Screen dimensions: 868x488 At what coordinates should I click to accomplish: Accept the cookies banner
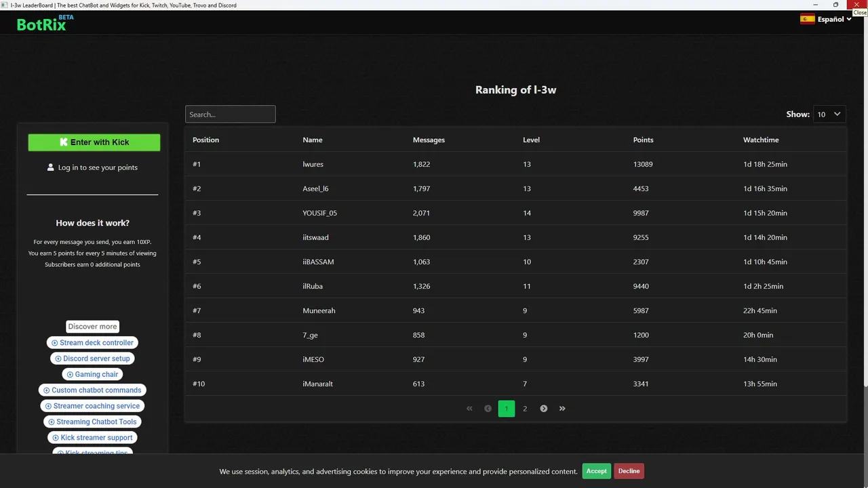tap(597, 471)
